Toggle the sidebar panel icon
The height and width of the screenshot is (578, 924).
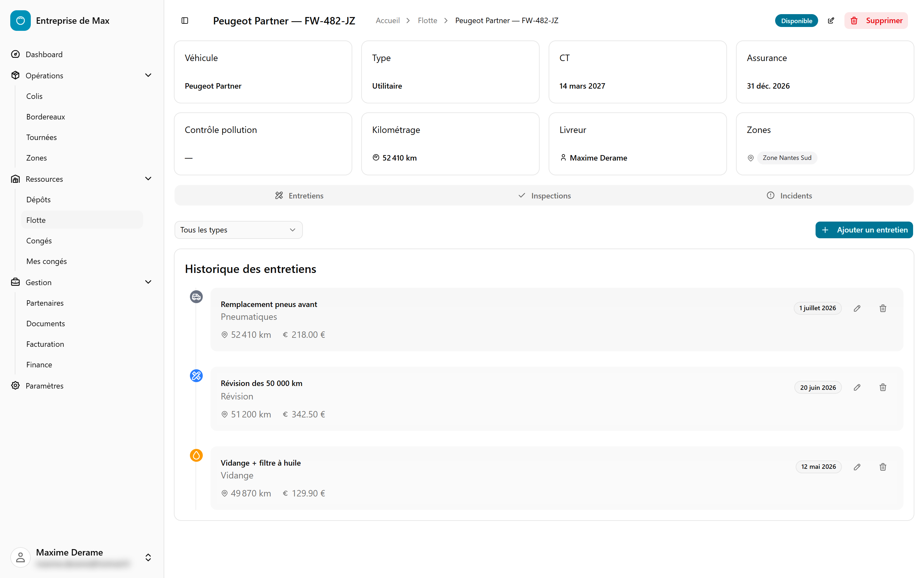[185, 21]
